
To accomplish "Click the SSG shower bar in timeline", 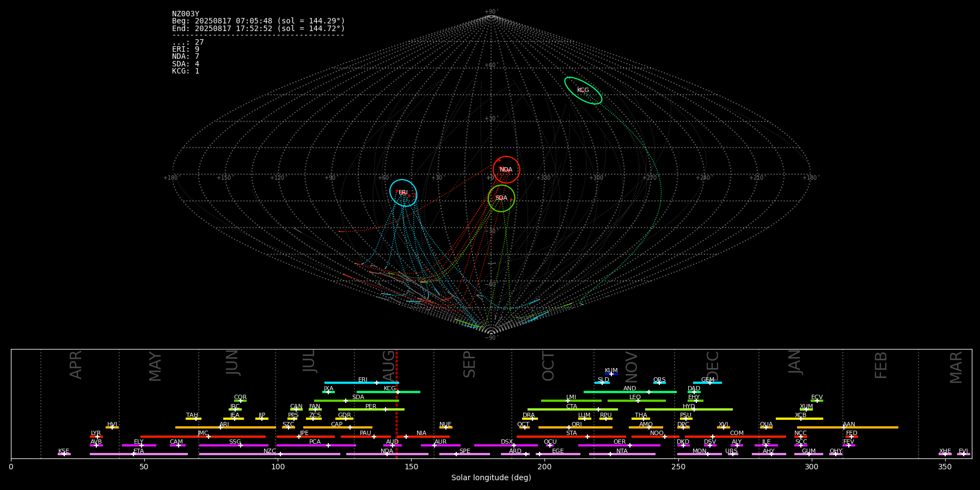I will [234, 445].
